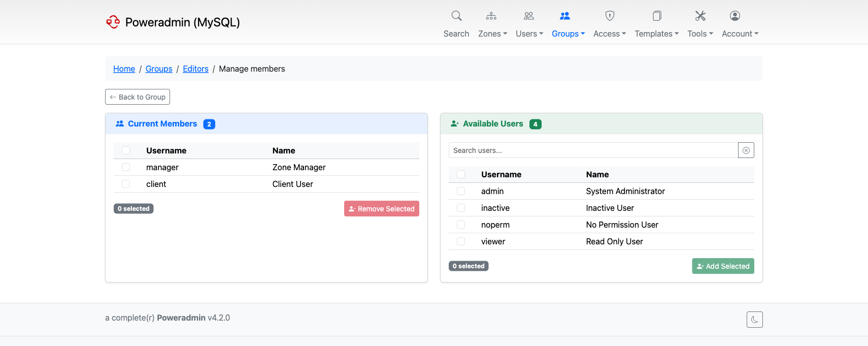
Task: Open the Account dropdown menu
Action: tap(740, 34)
